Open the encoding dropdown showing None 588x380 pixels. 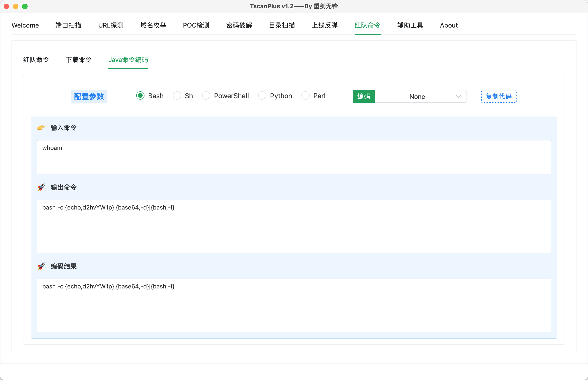[417, 96]
